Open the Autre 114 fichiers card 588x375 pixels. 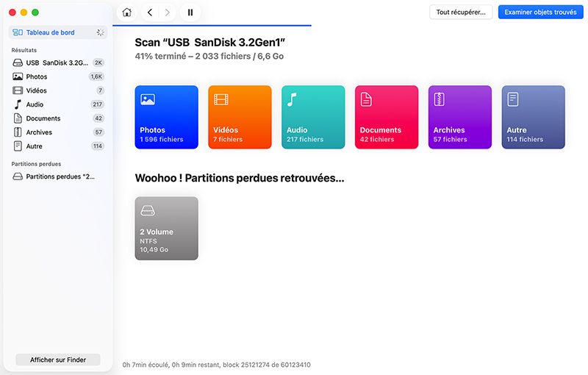click(x=534, y=117)
